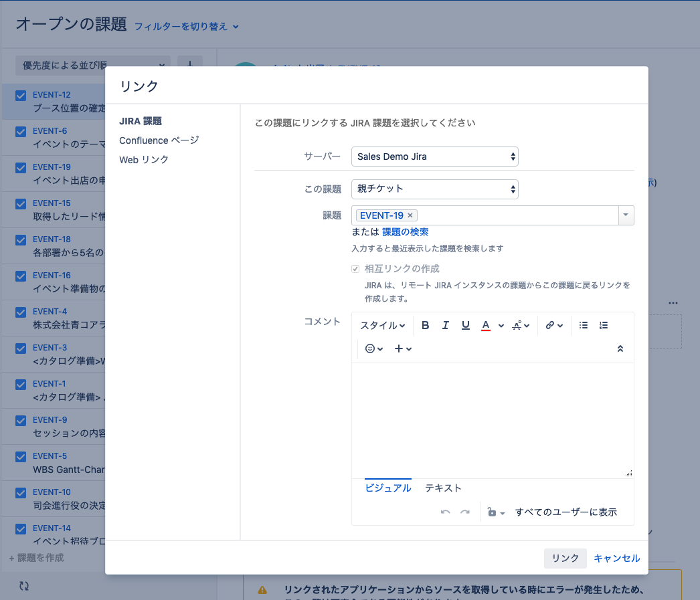Click the リンク submit button
The height and width of the screenshot is (600, 700).
tap(565, 558)
